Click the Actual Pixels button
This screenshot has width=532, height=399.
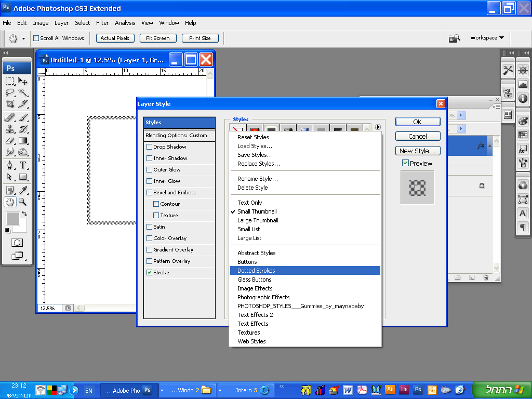(115, 38)
